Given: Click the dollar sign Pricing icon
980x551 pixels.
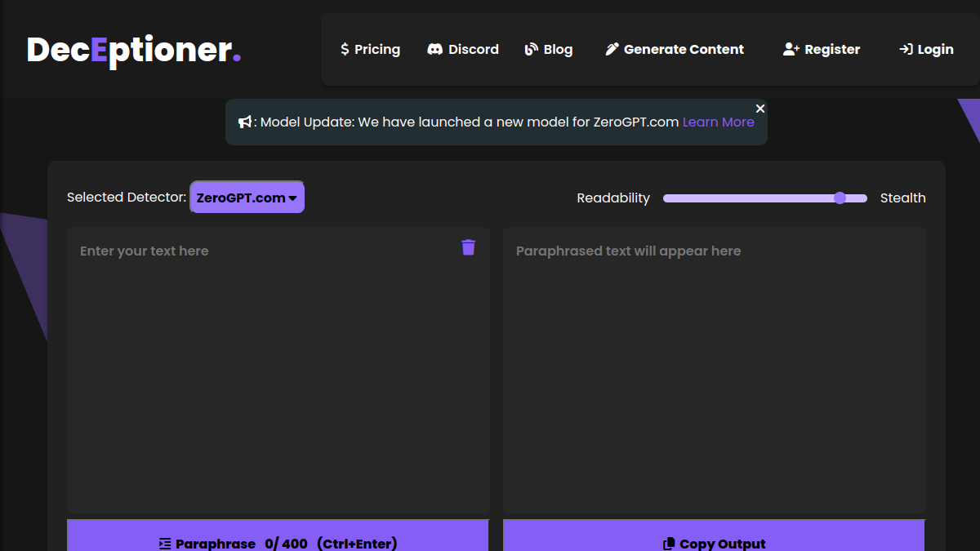Looking at the screenshot, I should click(345, 50).
